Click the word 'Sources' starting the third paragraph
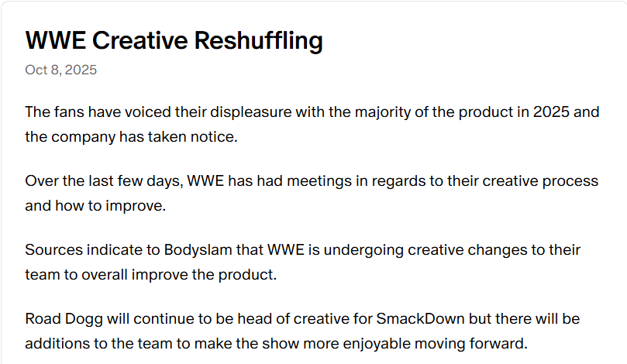The image size is (627, 364). pos(53,250)
